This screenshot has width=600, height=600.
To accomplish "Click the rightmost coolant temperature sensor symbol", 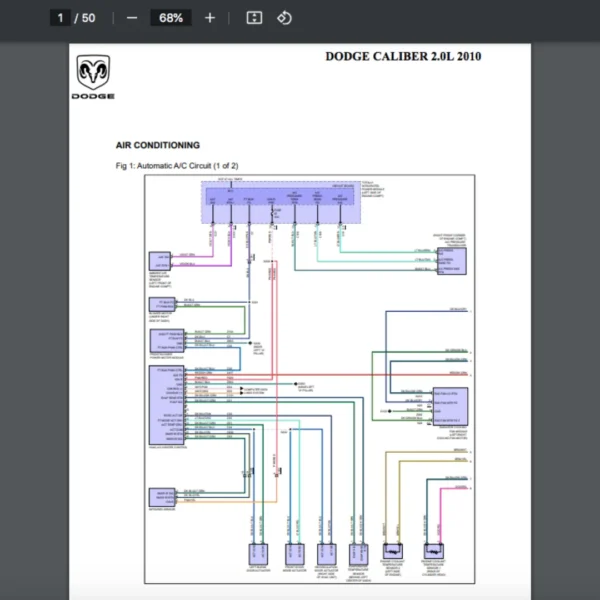I will point(434,553).
